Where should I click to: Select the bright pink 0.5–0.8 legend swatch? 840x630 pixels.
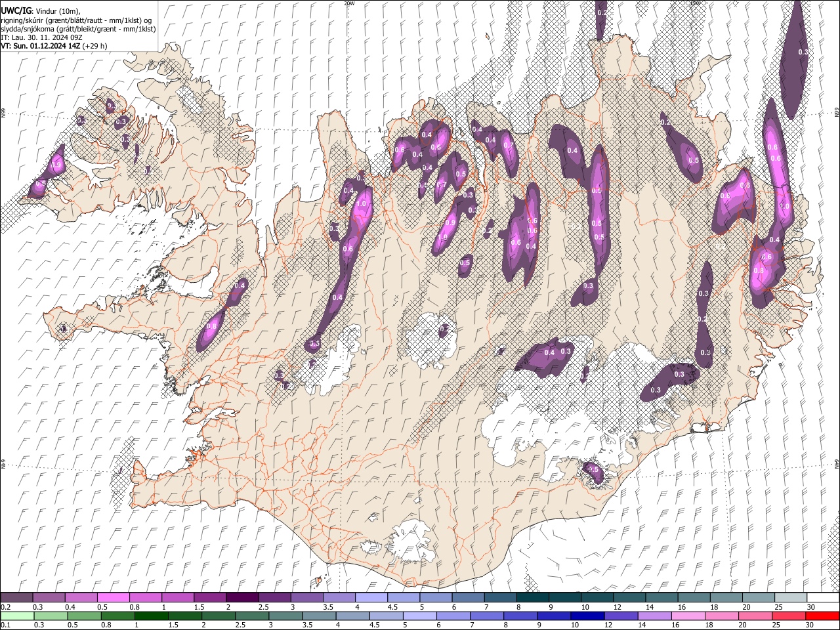[113, 598]
